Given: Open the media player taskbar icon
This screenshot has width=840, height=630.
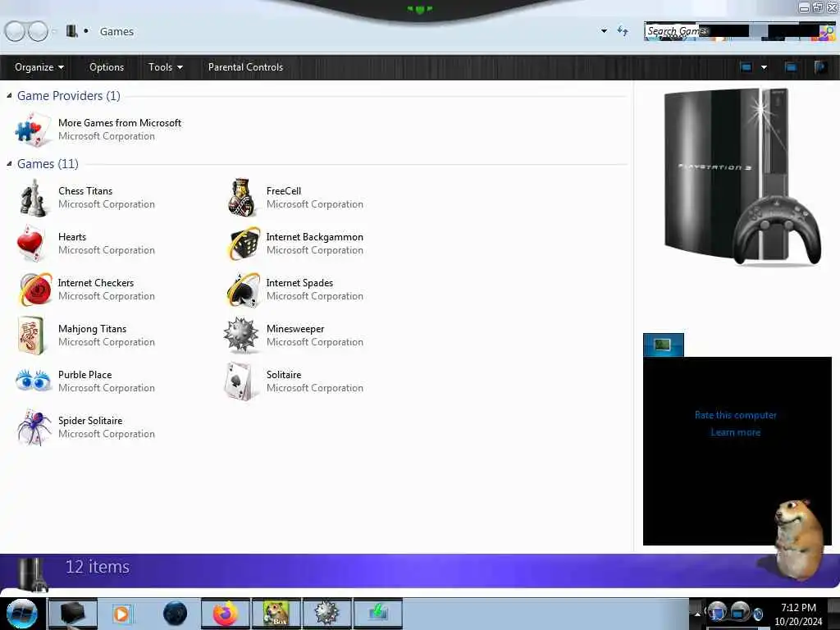Looking at the screenshot, I should point(121,614).
